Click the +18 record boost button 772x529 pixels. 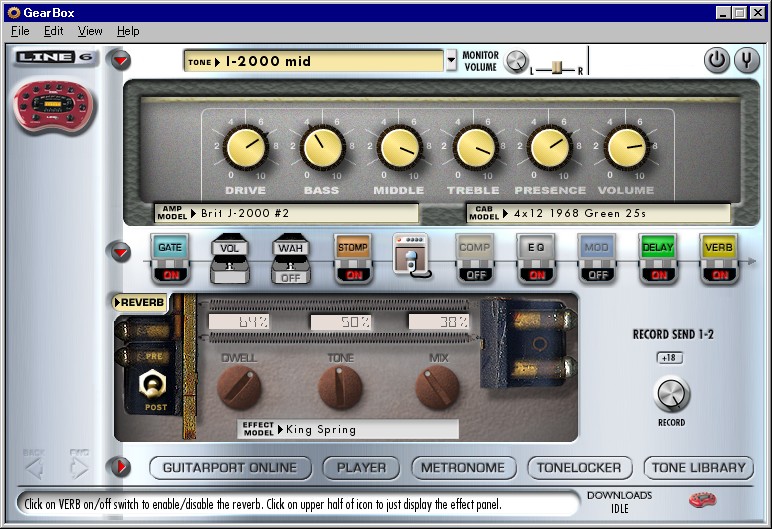coord(670,358)
